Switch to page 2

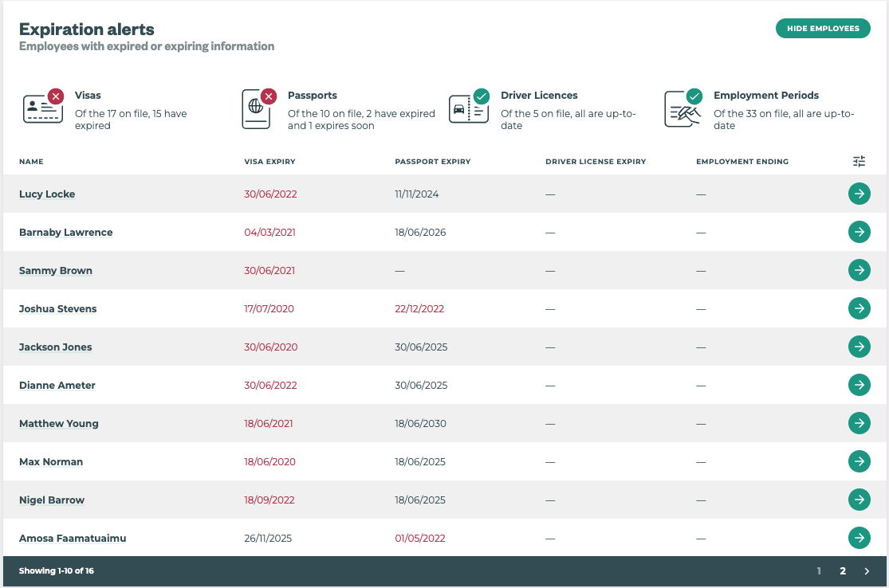click(842, 571)
